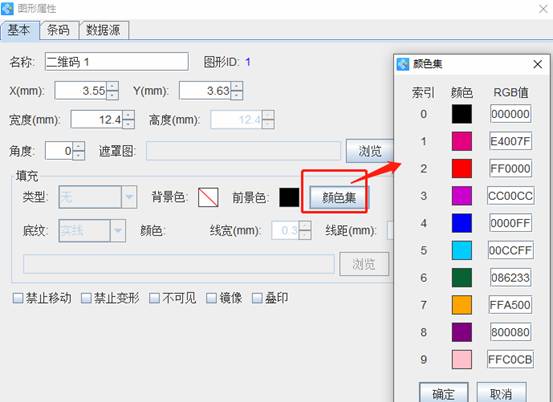
Task: Enable the 禁止移动 checkbox
Action: [x=18, y=298]
